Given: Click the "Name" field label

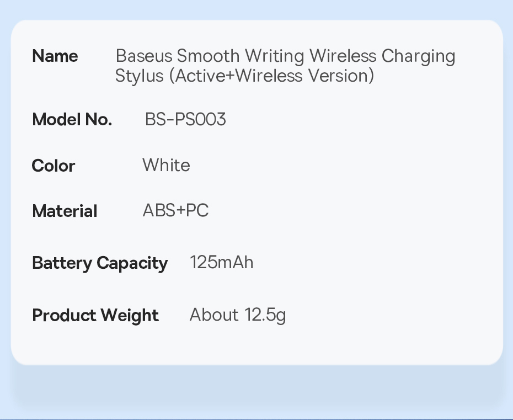Looking at the screenshot, I should pyautogui.click(x=55, y=56).
